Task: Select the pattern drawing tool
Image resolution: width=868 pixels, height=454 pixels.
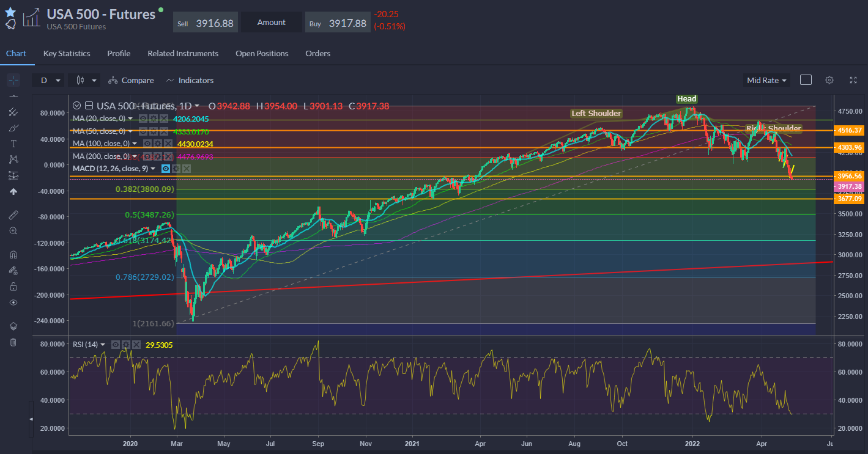Action: [13, 159]
